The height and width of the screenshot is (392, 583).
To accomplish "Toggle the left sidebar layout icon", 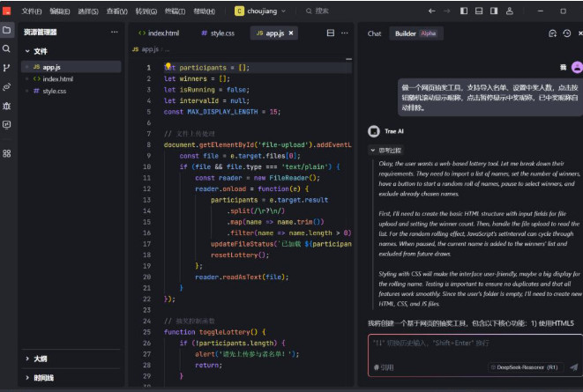I will [464, 11].
